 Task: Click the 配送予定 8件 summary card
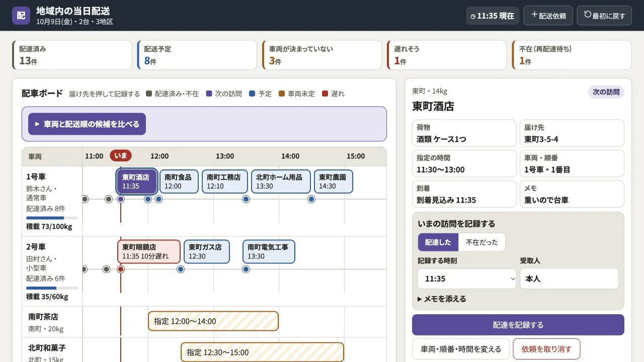coord(197,55)
